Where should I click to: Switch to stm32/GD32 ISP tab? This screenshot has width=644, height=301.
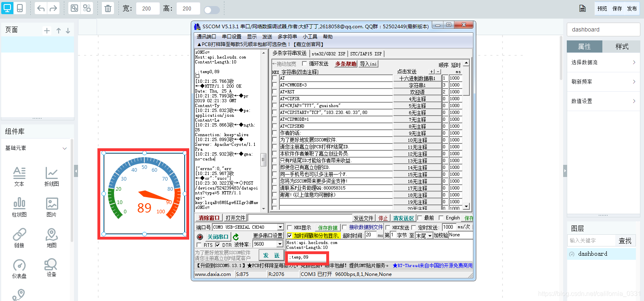pyautogui.click(x=328, y=54)
